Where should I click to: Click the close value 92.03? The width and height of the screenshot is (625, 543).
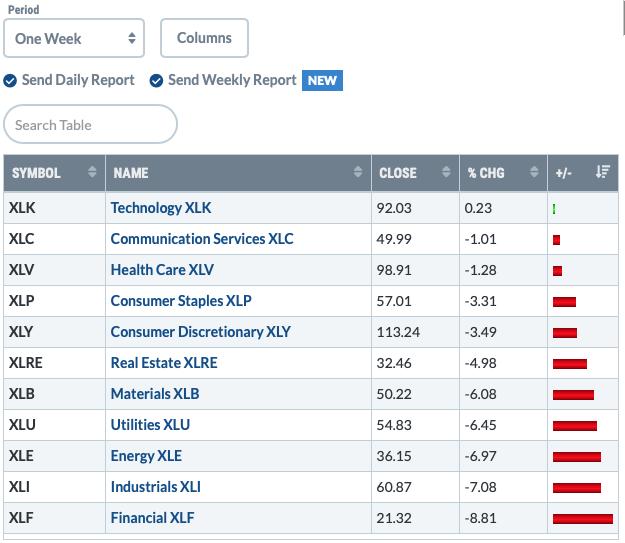point(394,208)
